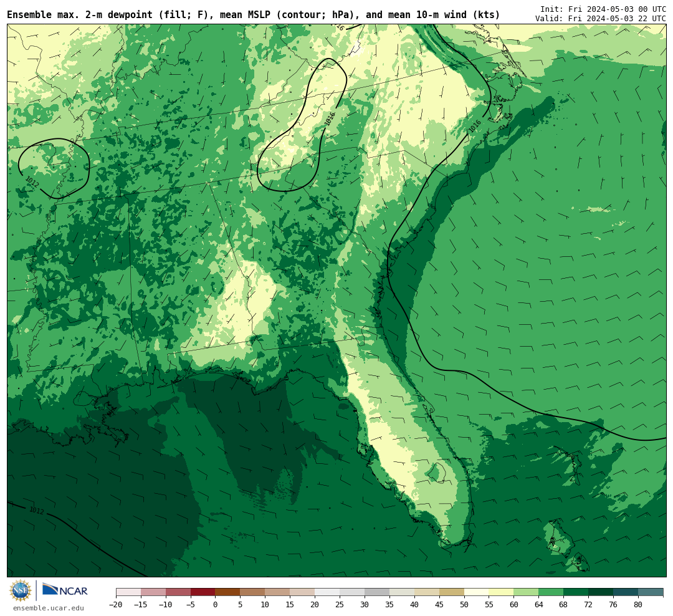The image size is (673, 616).
Task: Click the 20 to 25 colorbar swatch
Action: coord(328,592)
